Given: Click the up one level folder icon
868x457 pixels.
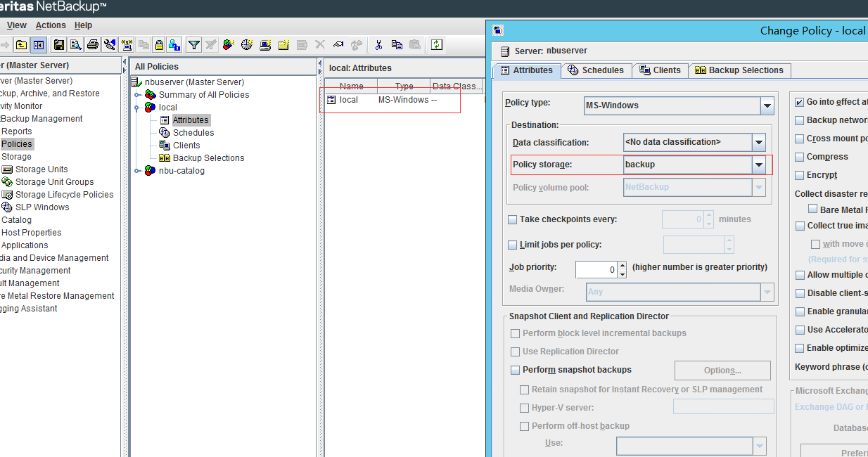Looking at the screenshot, I should pyautogui.click(x=22, y=45).
